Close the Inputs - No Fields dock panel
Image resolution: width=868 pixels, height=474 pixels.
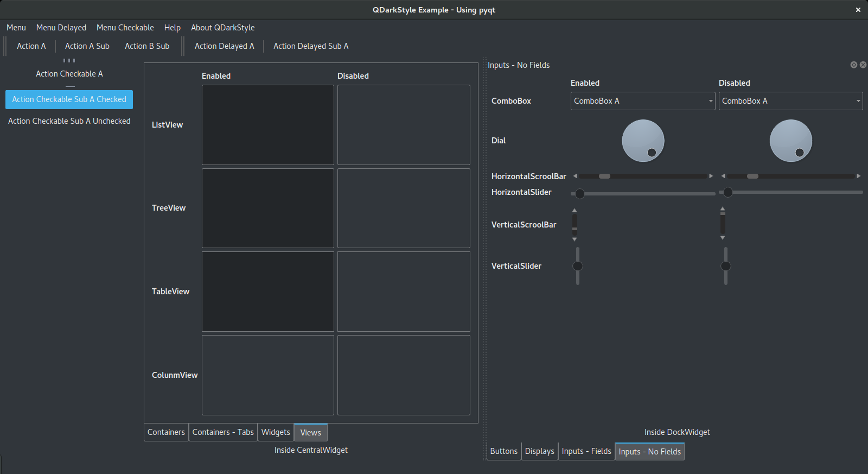pyautogui.click(x=863, y=65)
